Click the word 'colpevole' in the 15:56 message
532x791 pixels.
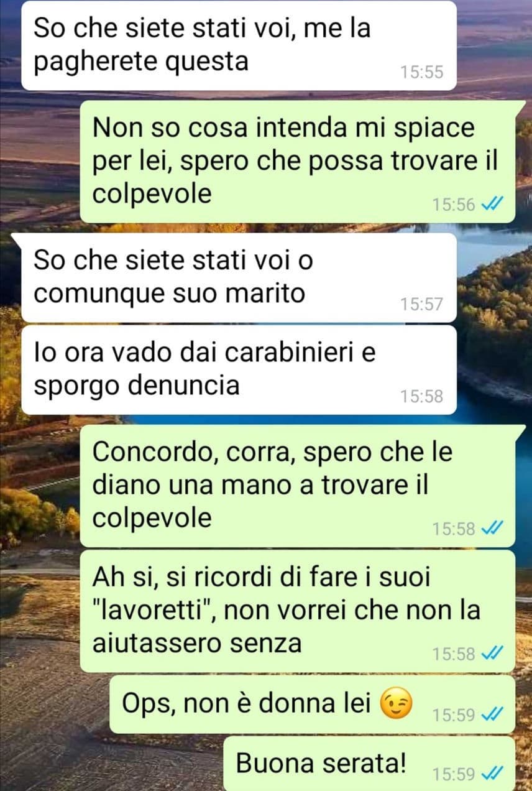click(152, 194)
